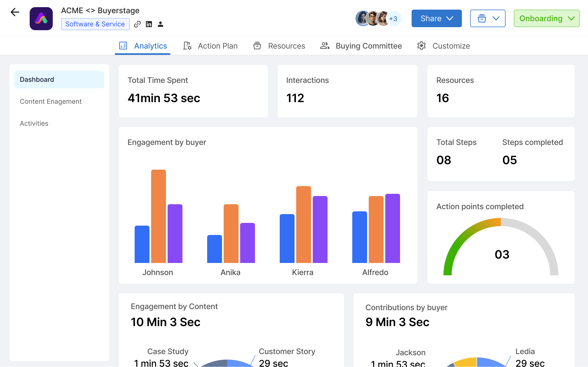Click the back arrow at top left
Screen dimensions: 588x367
pos(15,12)
